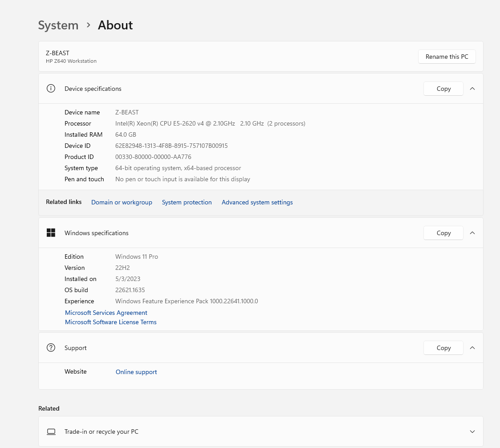Select the Product ID value 00330-80000-00000-AA776
This screenshot has height=448, width=500.
pyautogui.click(x=153, y=157)
